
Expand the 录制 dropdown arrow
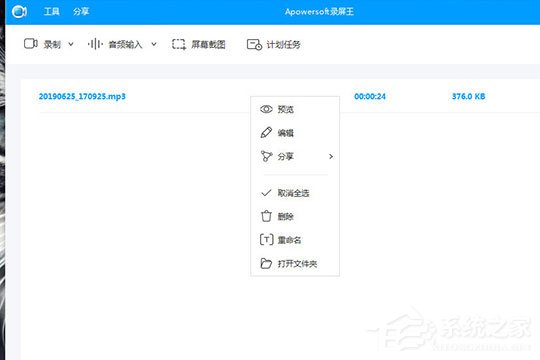pyautogui.click(x=71, y=44)
